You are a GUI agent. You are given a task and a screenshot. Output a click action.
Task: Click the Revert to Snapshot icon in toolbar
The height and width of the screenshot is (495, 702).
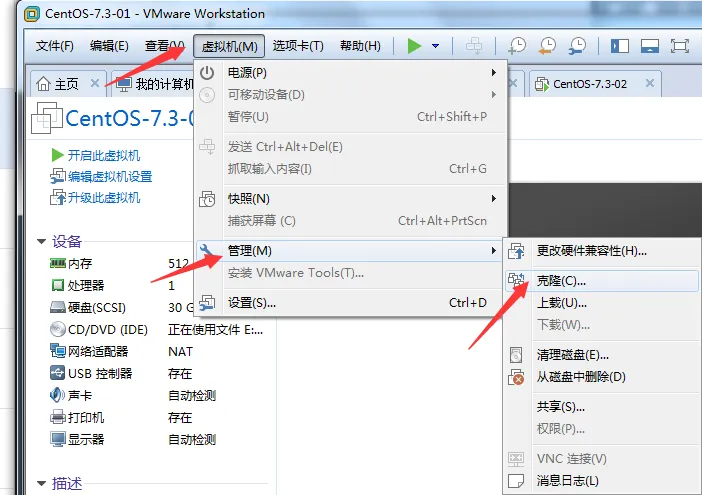tap(547, 46)
